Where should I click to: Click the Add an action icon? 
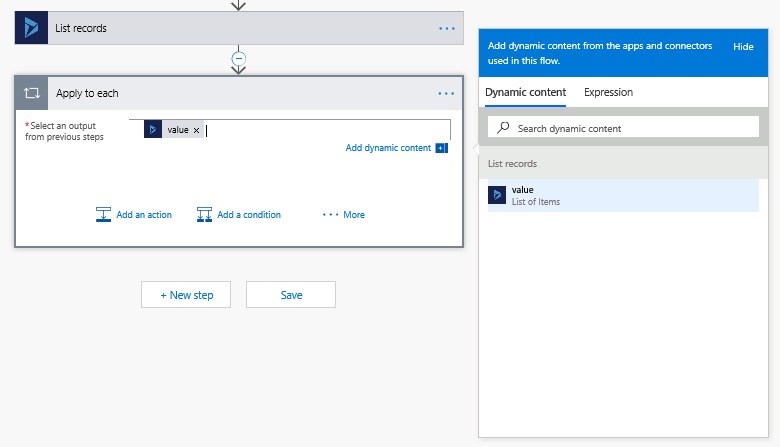[x=103, y=214]
